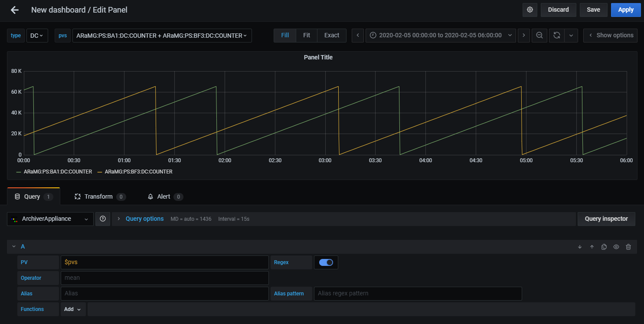The height and width of the screenshot is (324, 644).
Task: Open the Query inspector
Action: (606, 219)
